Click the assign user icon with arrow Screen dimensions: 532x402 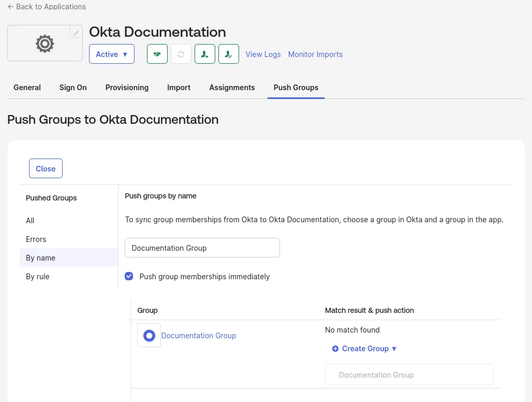click(x=204, y=54)
